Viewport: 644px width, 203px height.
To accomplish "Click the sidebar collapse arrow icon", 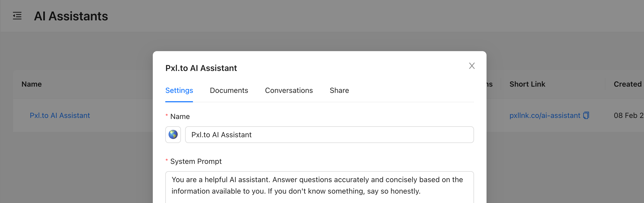I will pos(17,16).
